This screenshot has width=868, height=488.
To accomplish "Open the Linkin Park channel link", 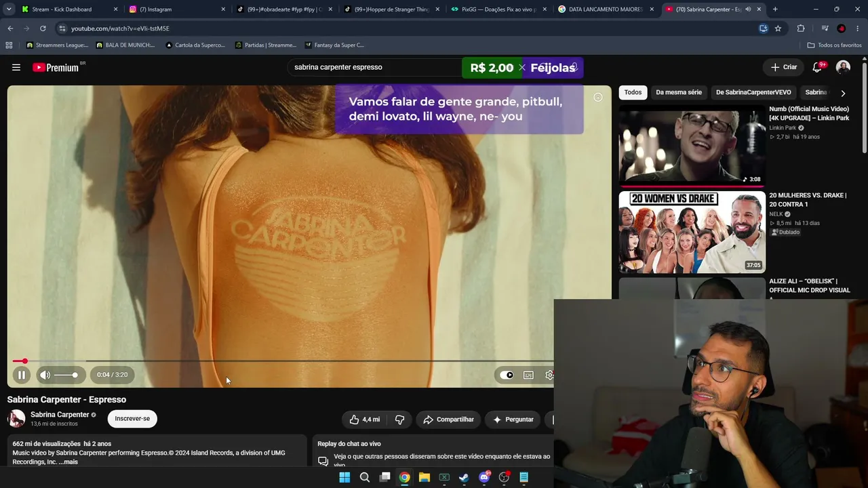I will 783,128.
